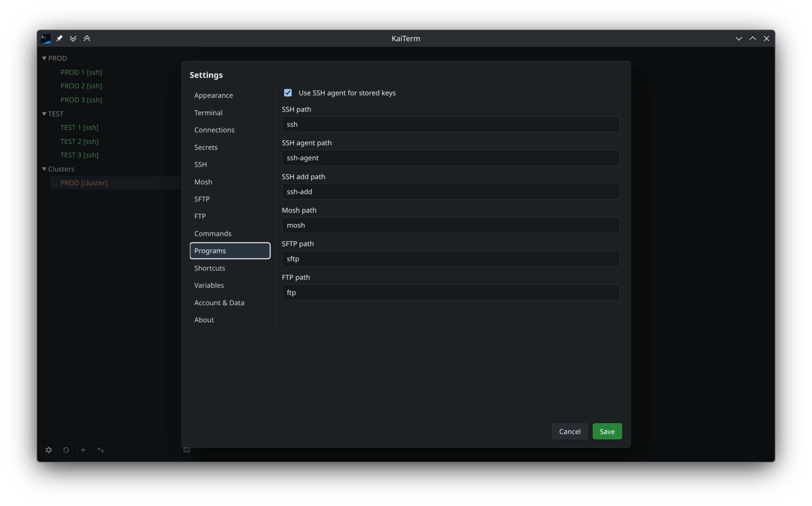Pin the window with the pin icon
812x506 pixels.
pyautogui.click(x=59, y=38)
